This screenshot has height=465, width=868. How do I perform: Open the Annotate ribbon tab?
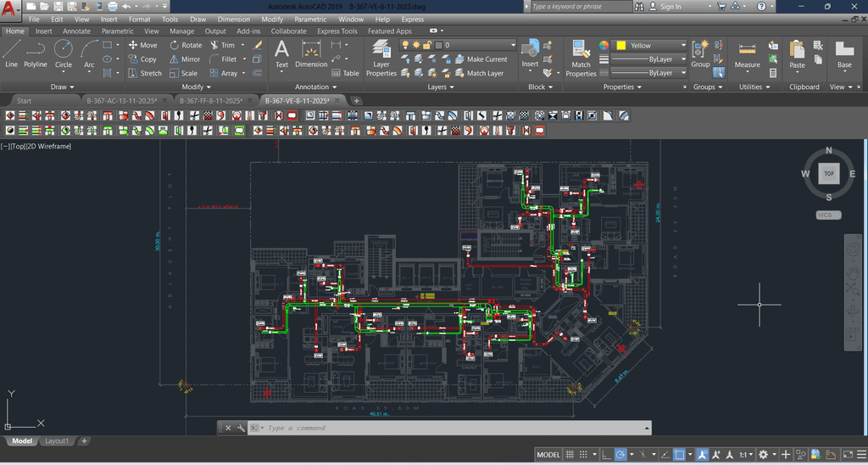point(76,31)
